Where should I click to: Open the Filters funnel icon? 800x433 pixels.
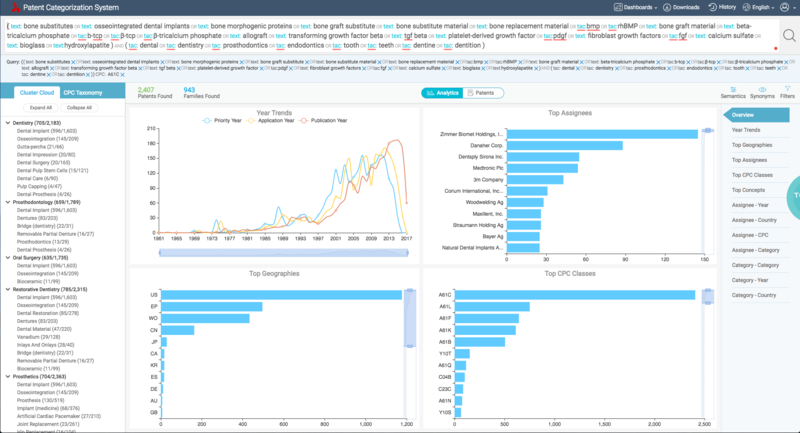(x=786, y=88)
